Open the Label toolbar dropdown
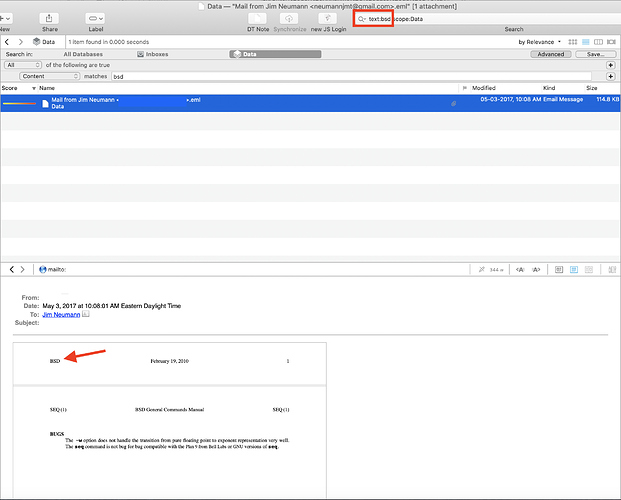621x500 pixels. point(95,18)
